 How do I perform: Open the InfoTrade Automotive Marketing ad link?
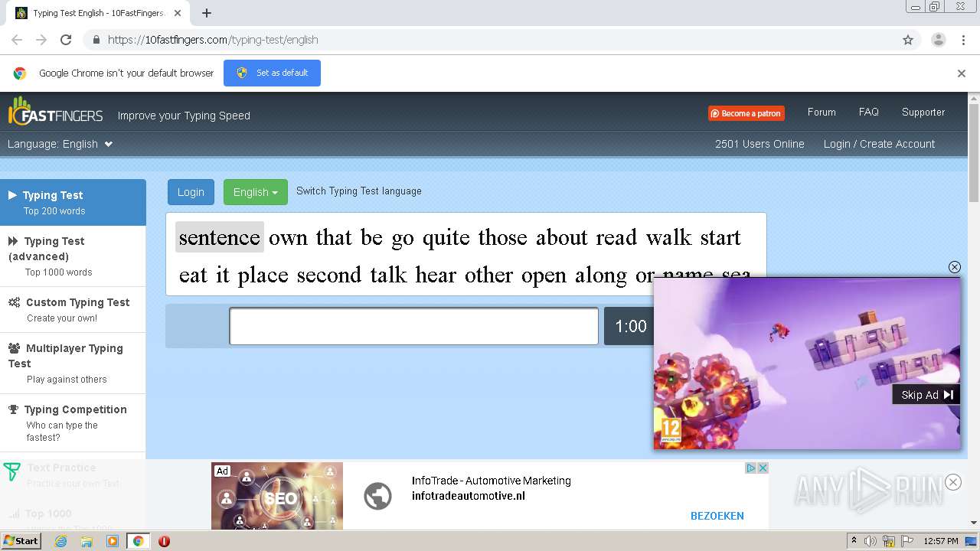pyautogui.click(x=491, y=481)
